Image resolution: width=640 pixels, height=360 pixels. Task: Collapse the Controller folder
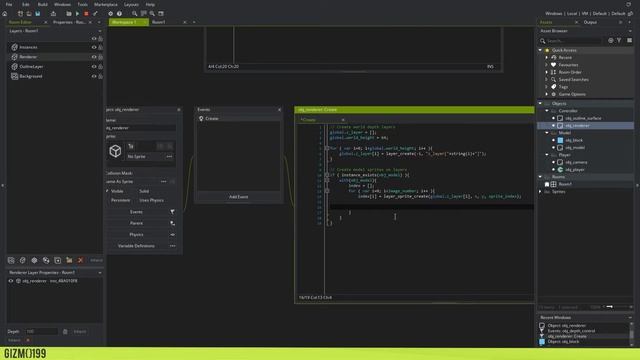coord(547,111)
